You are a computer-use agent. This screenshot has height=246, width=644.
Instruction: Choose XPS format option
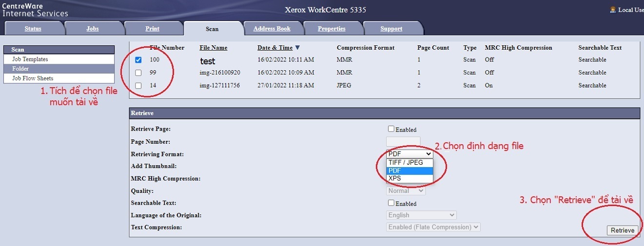(x=410, y=178)
